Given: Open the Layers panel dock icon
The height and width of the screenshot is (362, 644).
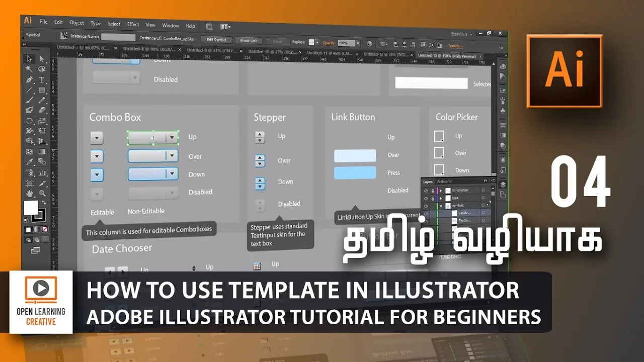Looking at the screenshot, I should (x=503, y=185).
